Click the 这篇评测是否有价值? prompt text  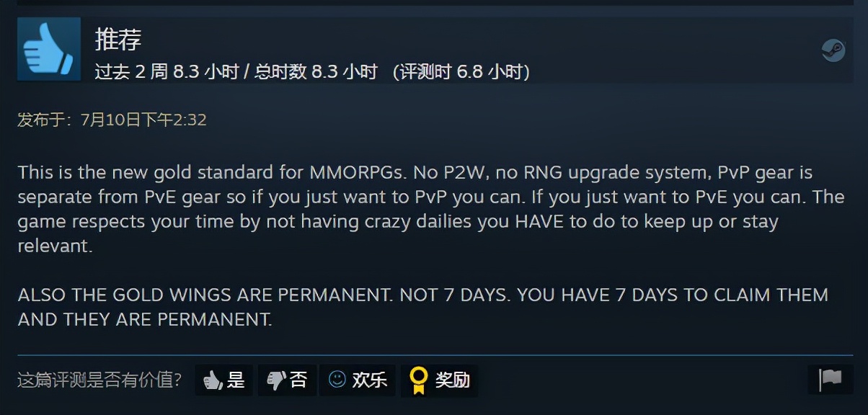(x=99, y=380)
